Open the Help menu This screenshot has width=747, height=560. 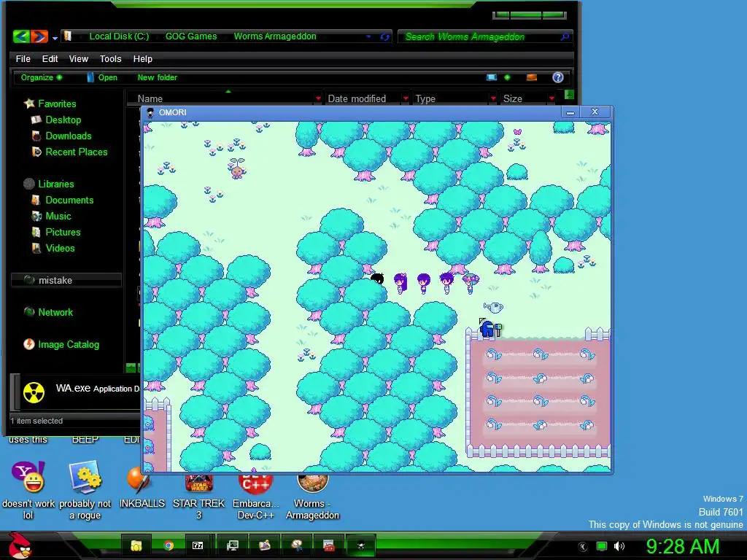pos(142,58)
